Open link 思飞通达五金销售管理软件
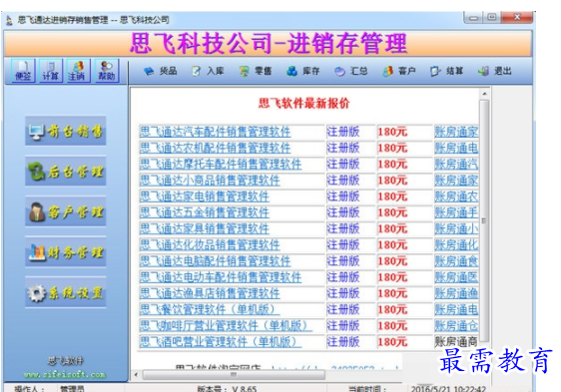This screenshot has height=392, width=561. pyautogui.click(x=204, y=212)
